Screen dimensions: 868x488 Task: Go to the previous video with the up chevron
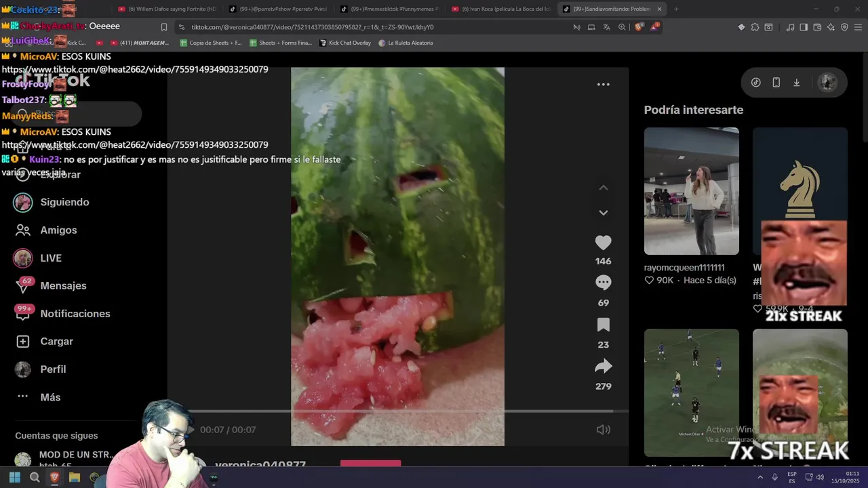(x=603, y=188)
